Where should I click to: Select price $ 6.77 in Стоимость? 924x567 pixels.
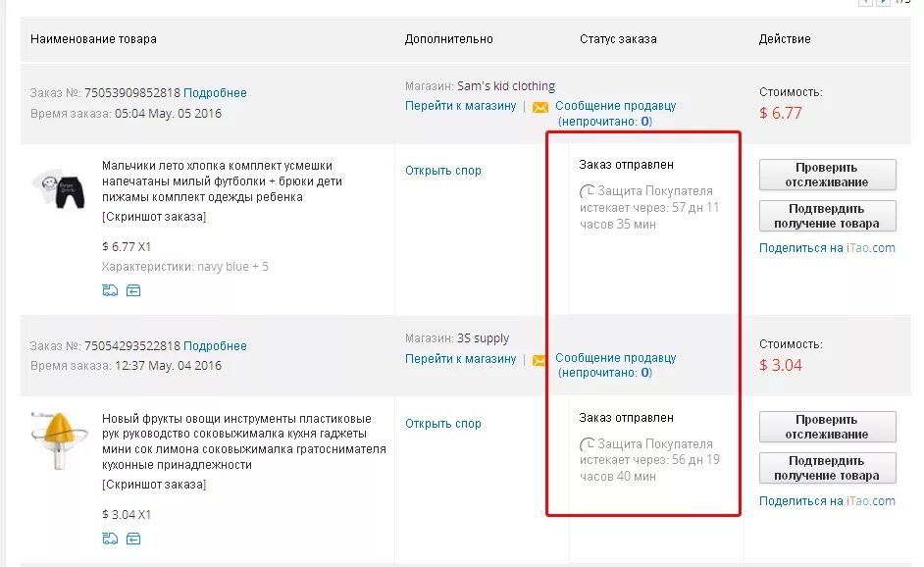(781, 113)
